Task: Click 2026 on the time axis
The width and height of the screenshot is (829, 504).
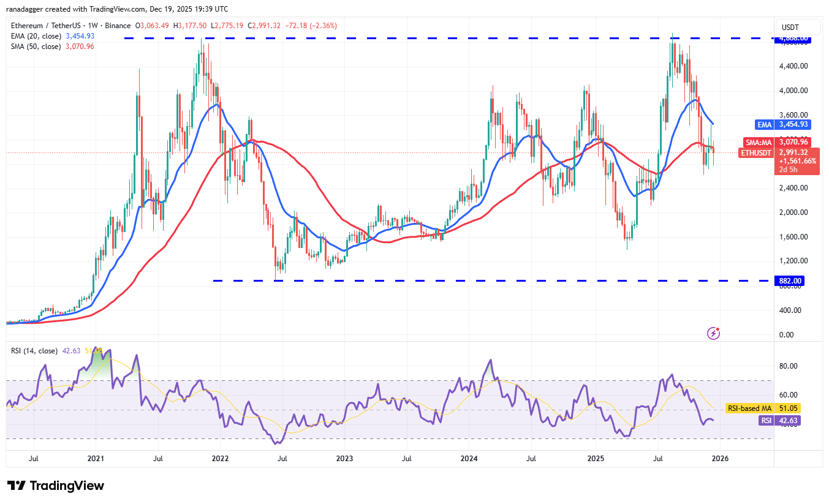Action: [721, 458]
